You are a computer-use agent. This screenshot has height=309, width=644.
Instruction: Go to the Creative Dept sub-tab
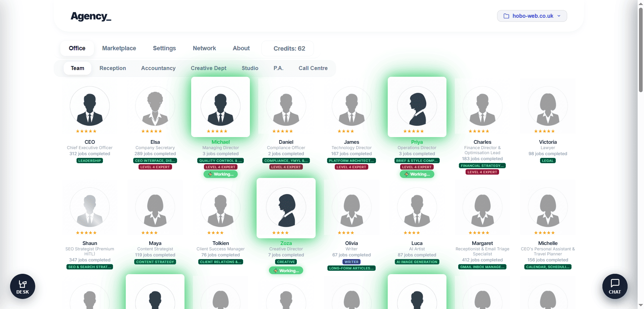209,68
